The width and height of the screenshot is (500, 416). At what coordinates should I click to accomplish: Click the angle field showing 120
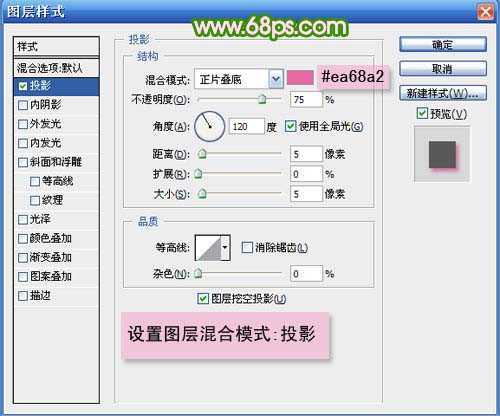[246, 127]
